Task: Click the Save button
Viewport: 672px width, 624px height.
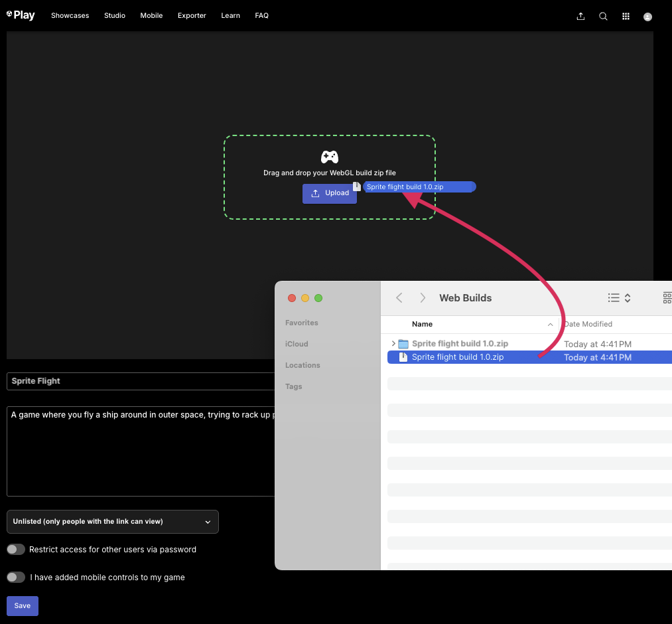Action: [23, 606]
